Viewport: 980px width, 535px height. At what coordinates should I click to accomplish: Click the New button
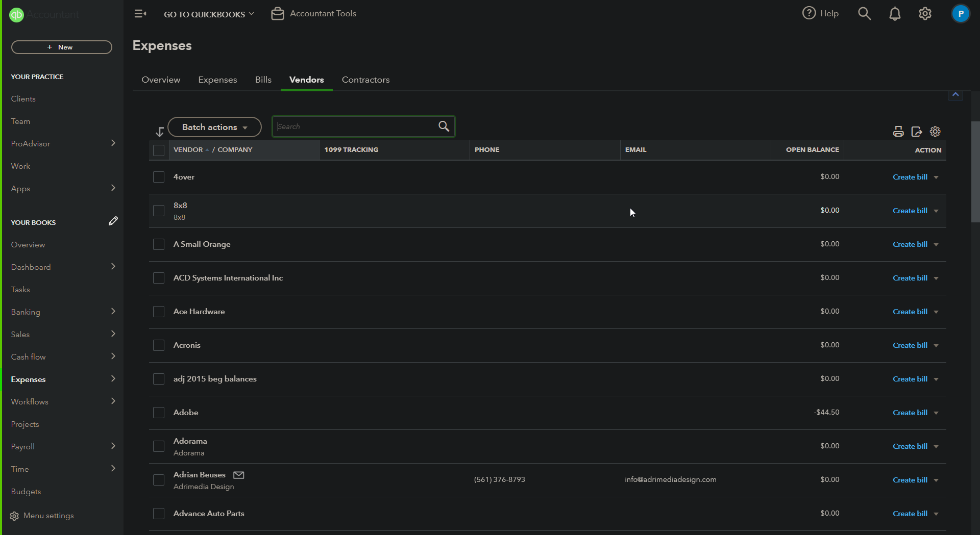(62, 47)
